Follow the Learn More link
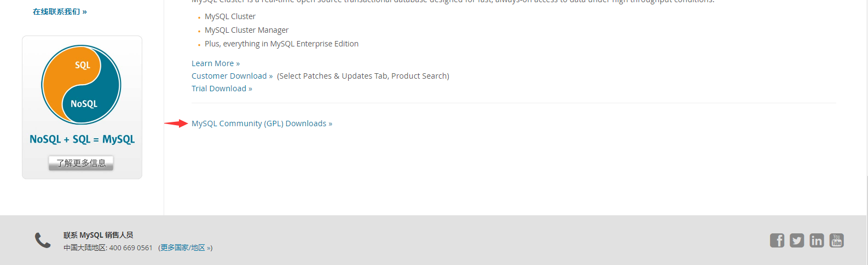 click(x=216, y=63)
